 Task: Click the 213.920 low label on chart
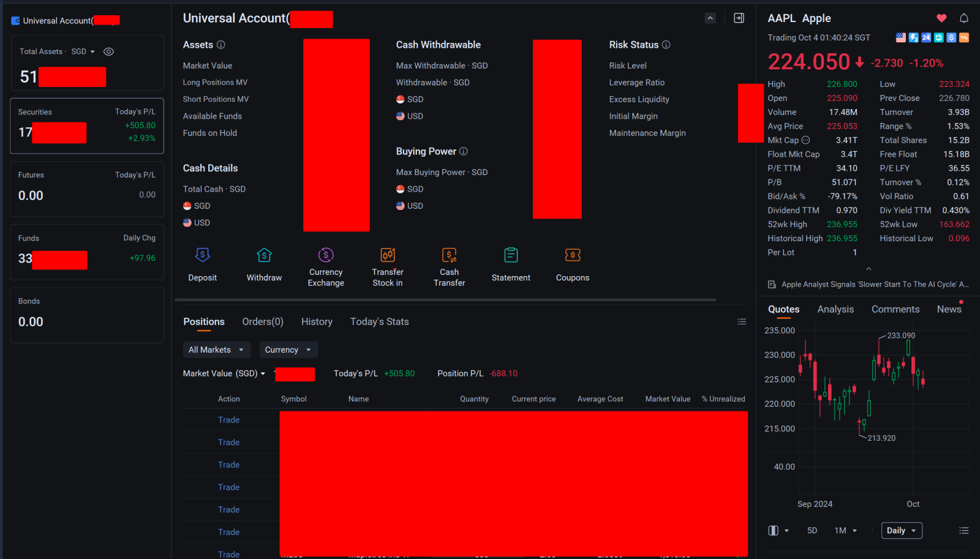coord(881,438)
